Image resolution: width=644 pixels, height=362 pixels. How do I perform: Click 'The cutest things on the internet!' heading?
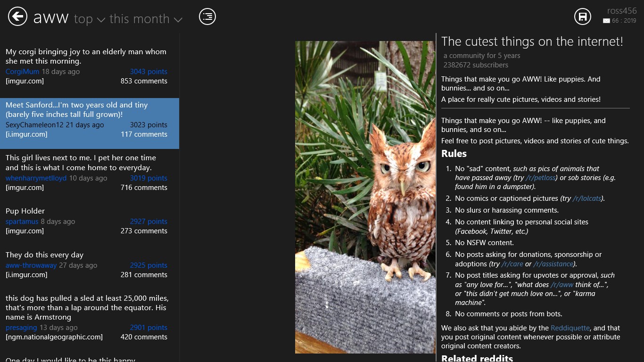532,41
